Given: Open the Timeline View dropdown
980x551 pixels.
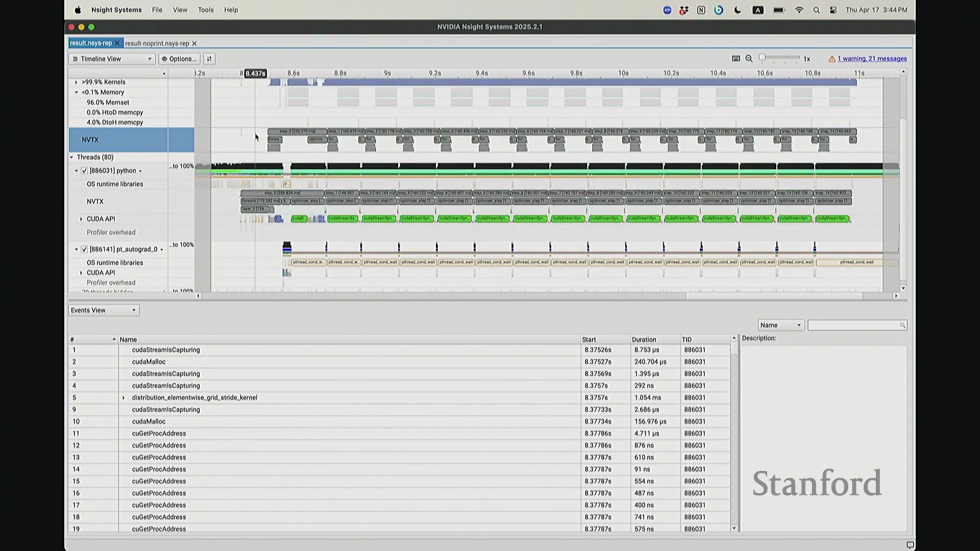Looking at the screenshot, I should click(x=112, y=59).
